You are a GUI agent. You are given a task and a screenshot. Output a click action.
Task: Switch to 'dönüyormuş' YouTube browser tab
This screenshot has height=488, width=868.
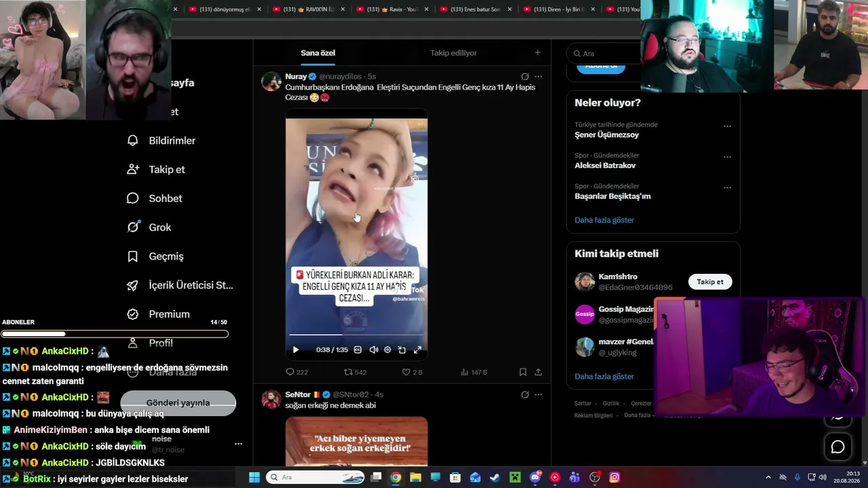tap(223, 9)
